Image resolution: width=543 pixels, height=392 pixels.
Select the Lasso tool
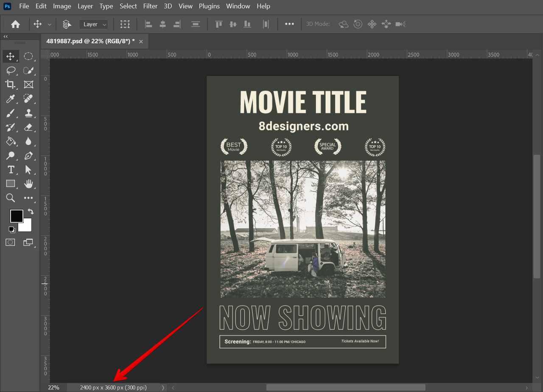click(11, 70)
